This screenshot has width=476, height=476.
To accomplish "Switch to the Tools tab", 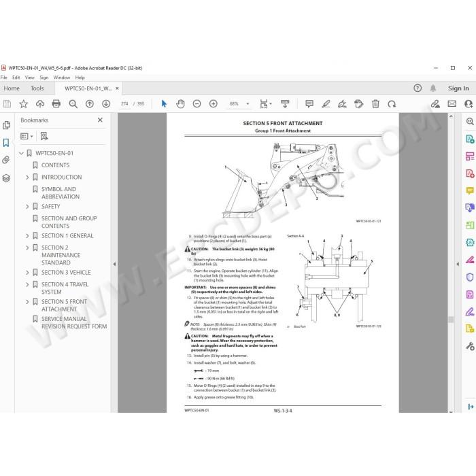I will click(37, 88).
